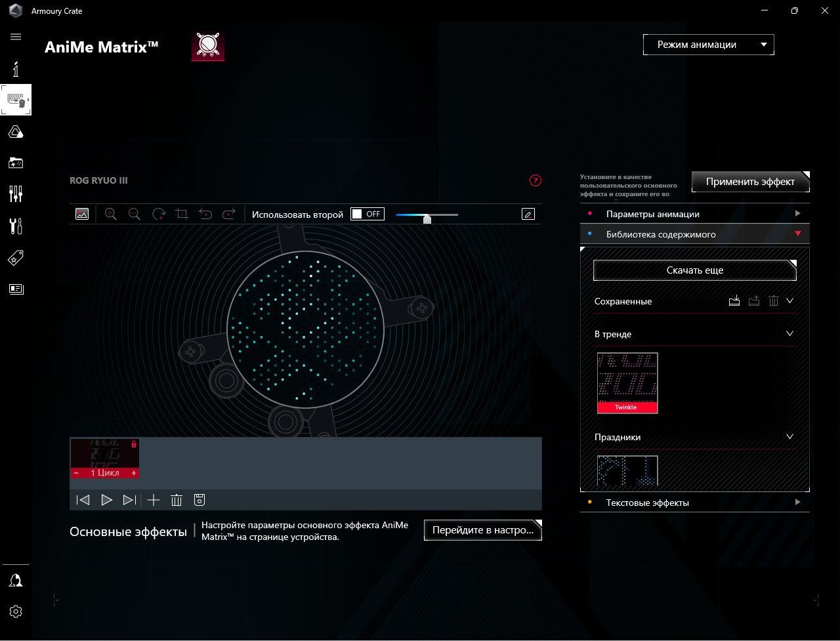The height and width of the screenshot is (641, 840).
Task: Select the crop tool icon
Action: [x=182, y=214]
